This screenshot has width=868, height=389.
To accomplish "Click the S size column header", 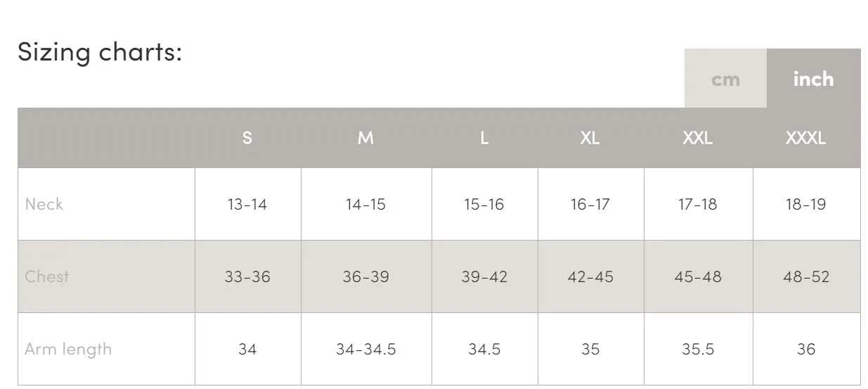I will tap(247, 138).
